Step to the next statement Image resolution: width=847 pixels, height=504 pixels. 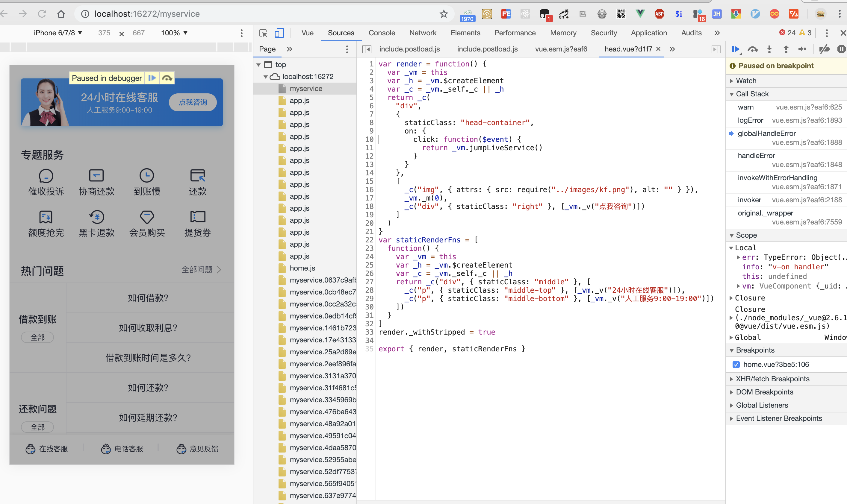(x=802, y=50)
